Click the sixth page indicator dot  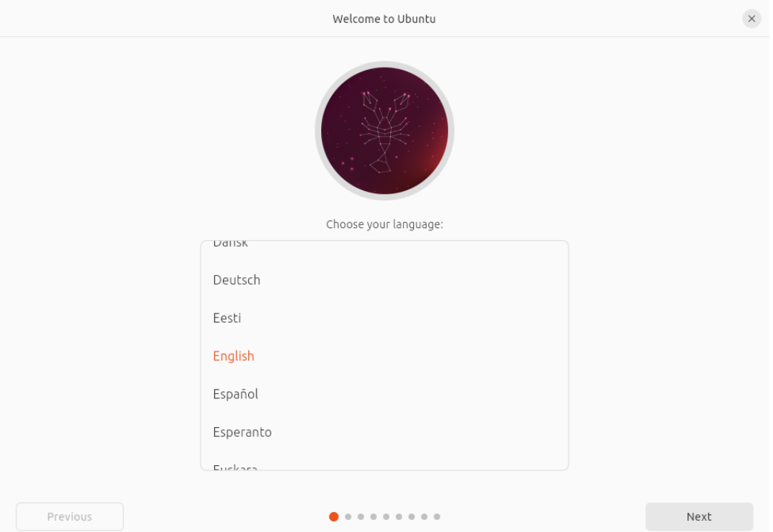click(x=398, y=516)
